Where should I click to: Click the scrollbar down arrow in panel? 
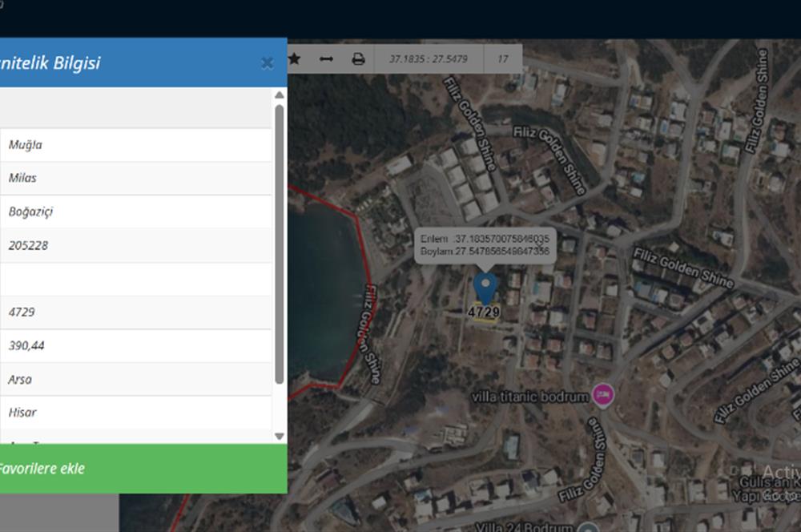(279, 436)
